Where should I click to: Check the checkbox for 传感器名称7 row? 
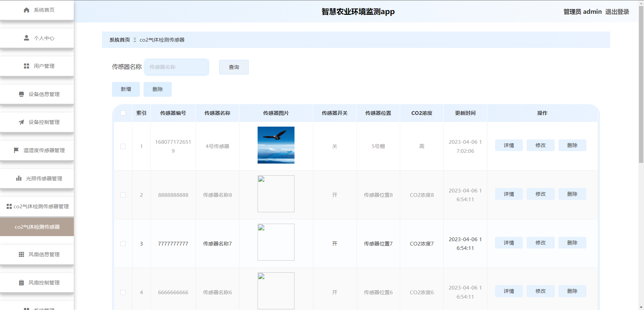click(123, 243)
